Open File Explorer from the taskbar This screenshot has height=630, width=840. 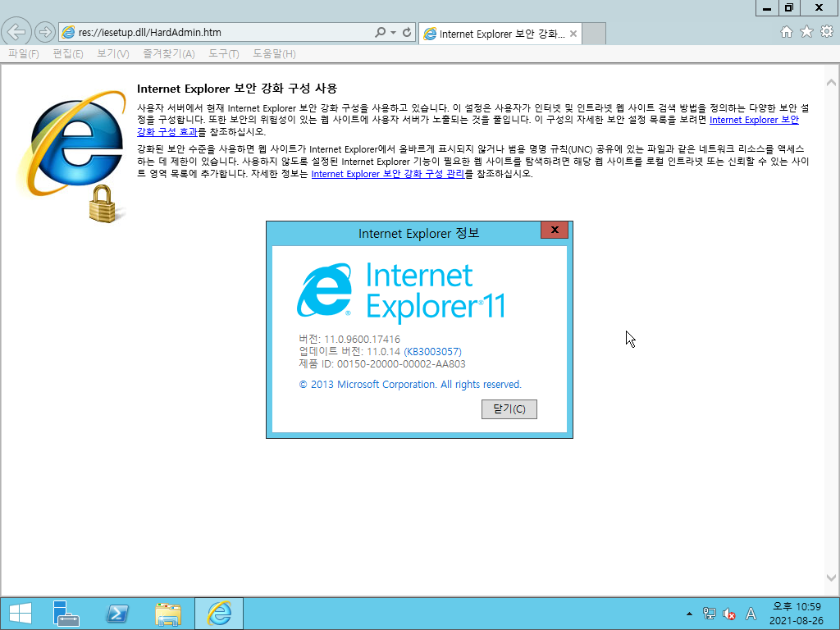point(168,614)
